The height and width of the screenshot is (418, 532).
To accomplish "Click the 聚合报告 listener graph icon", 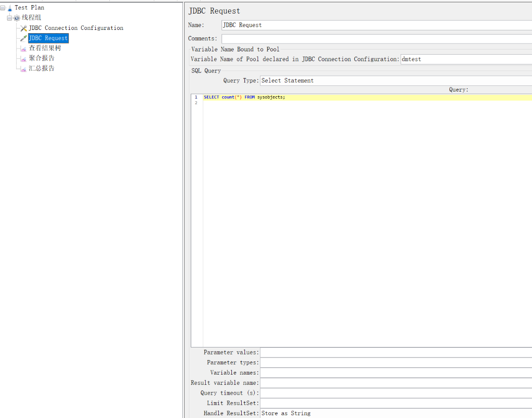I will [23, 59].
